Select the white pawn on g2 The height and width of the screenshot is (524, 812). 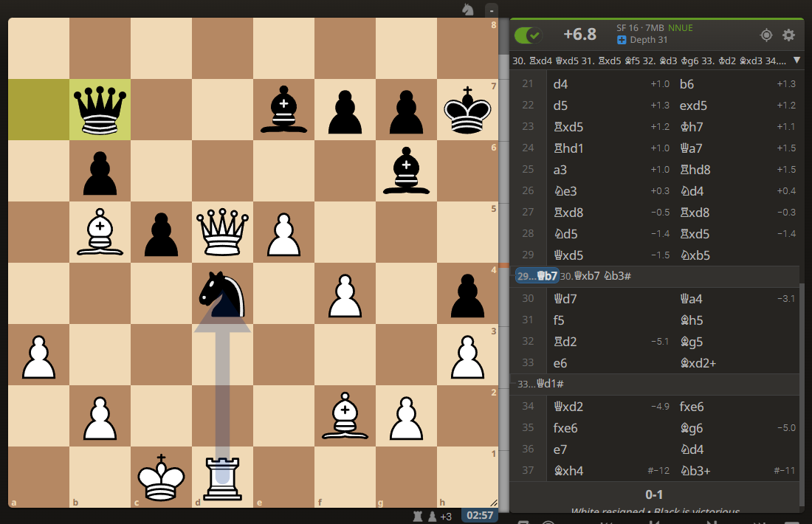click(x=407, y=416)
